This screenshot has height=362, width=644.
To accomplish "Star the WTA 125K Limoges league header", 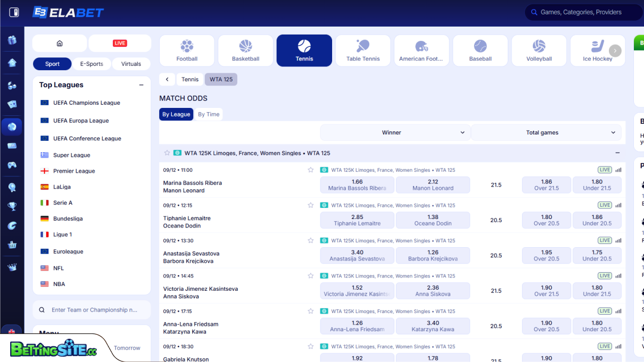I will point(167,153).
